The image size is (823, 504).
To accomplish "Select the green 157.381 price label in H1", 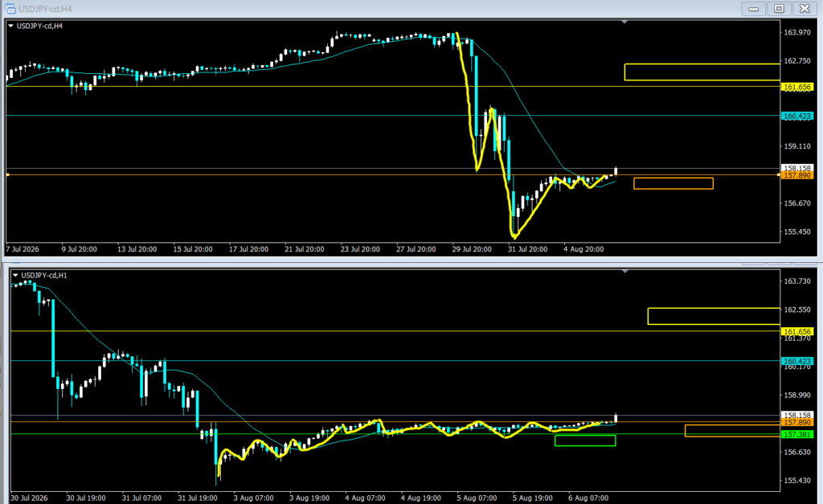I will tap(797, 434).
